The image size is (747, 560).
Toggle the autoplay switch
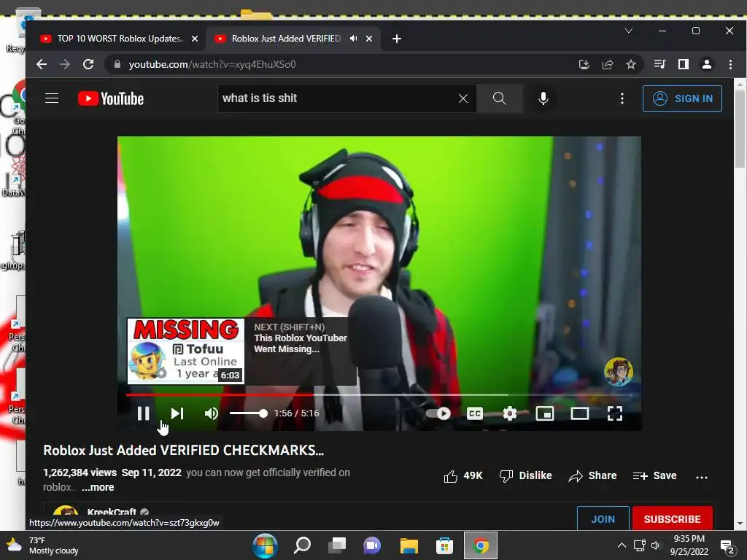click(438, 413)
